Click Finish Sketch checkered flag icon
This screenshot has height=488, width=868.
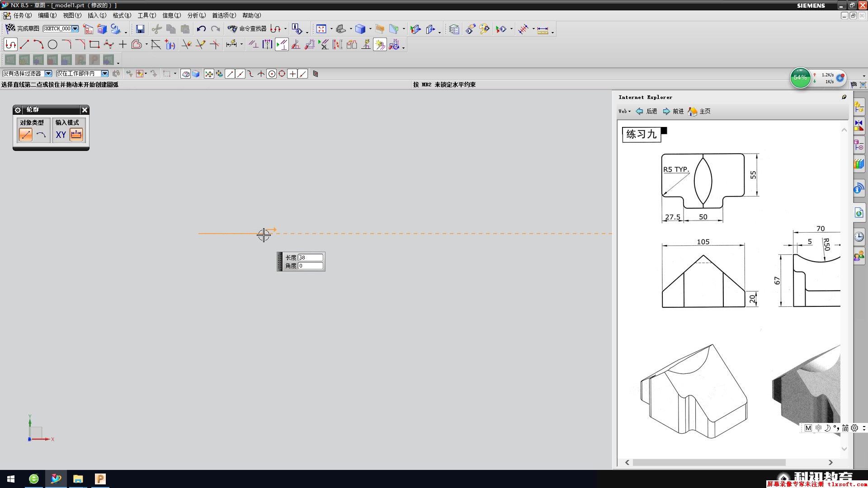click(10, 28)
